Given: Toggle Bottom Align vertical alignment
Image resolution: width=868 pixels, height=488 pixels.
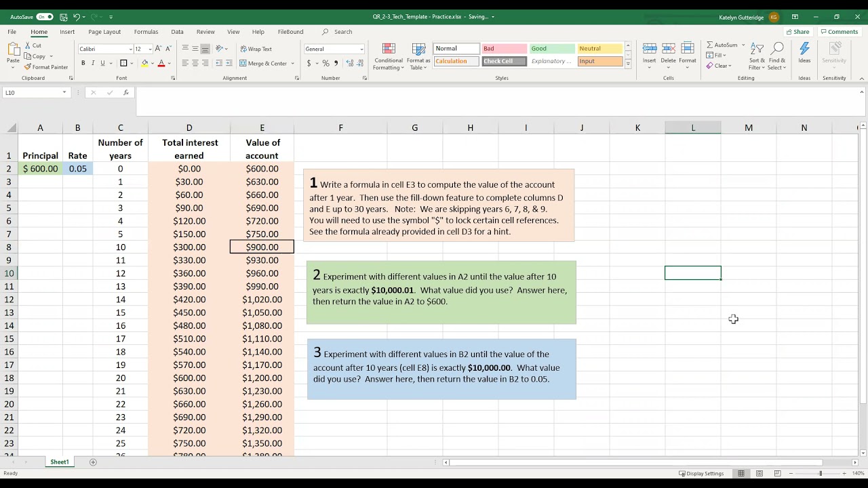Looking at the screenshot, I should tap(205, 49).
